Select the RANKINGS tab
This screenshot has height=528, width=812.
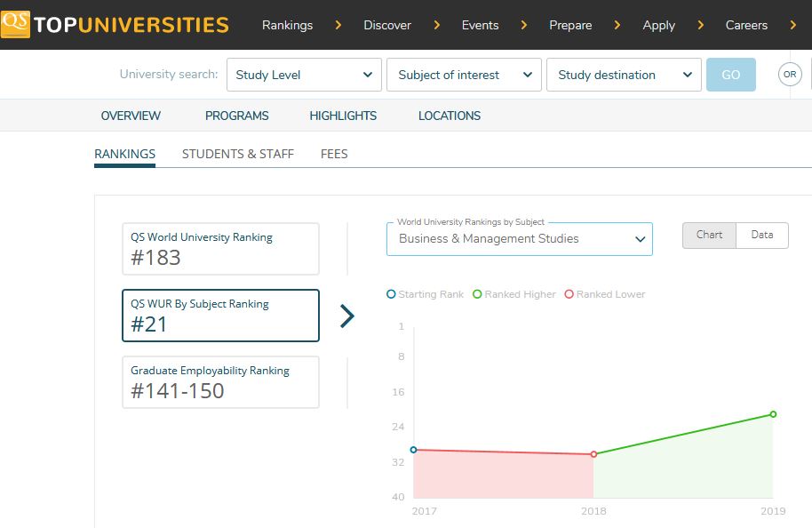tap(124, 155)
